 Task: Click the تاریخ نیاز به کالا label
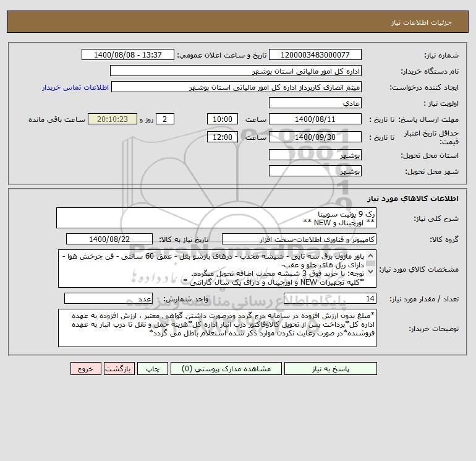click(184, 239)
